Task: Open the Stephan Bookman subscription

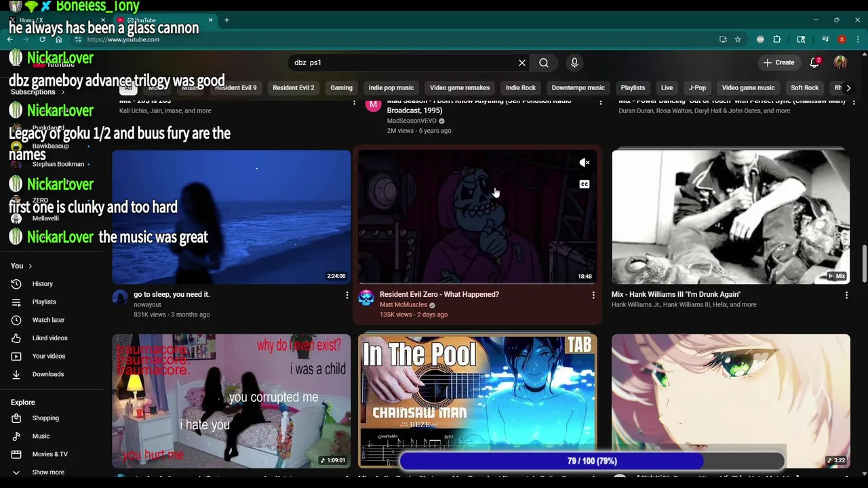Action: point(58,164)
